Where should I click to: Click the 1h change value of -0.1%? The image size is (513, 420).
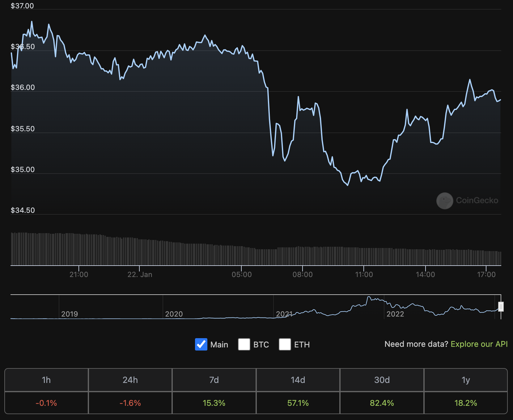pos(46,403)
